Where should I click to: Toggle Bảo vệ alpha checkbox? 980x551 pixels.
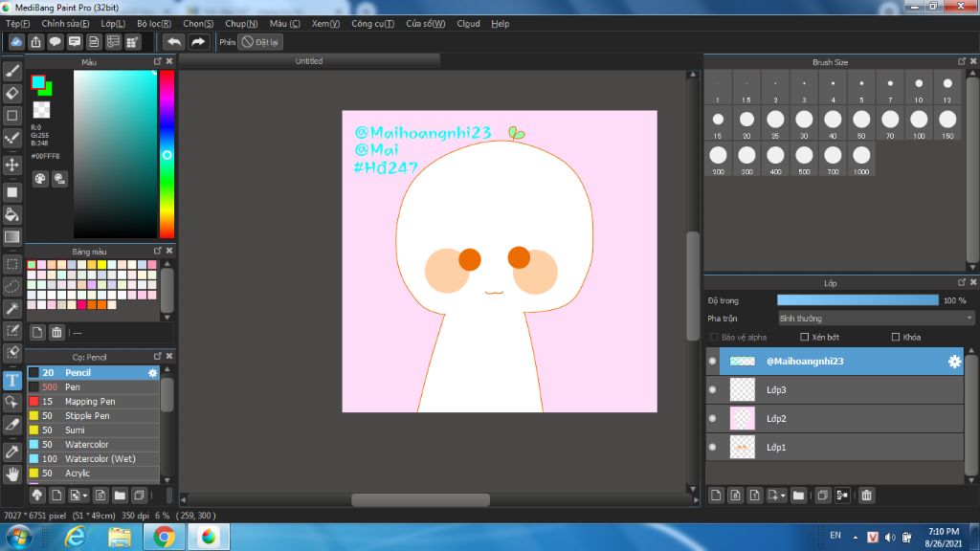tap(714, 338)
